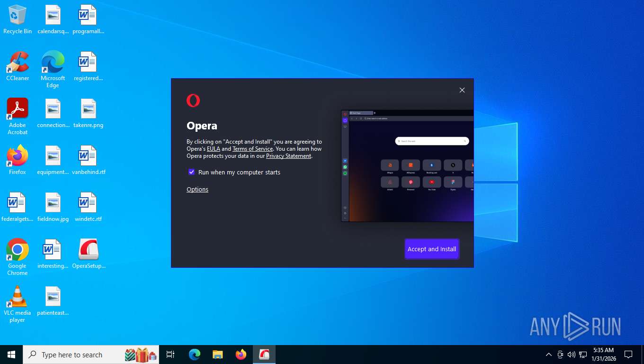The image size is (644, 364).
Task: Select the OperaSetup installer desktop icon
Action: (x=89, y=254)
